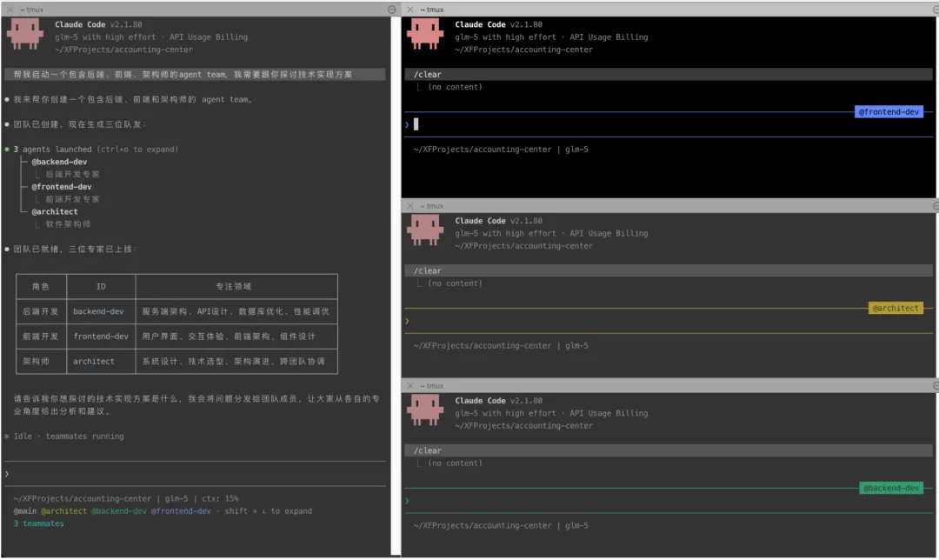939x560 pixels.
Task: Click the yellow @architect badge
Action: pos(896,309)
